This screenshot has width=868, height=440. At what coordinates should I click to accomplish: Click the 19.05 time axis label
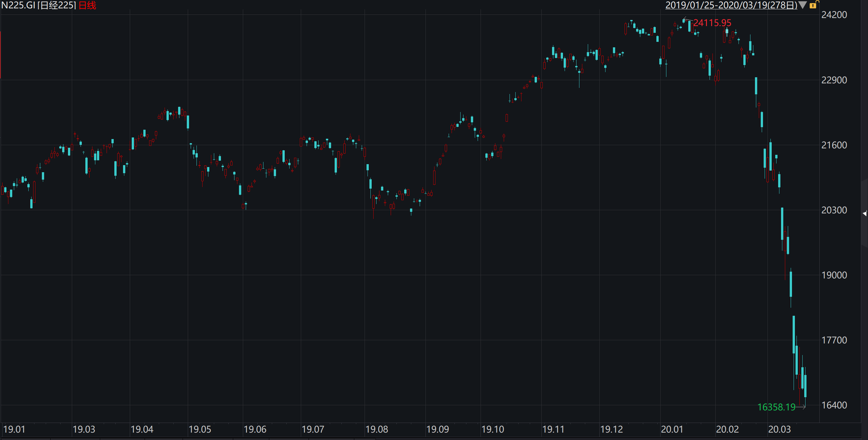[200, 429]
